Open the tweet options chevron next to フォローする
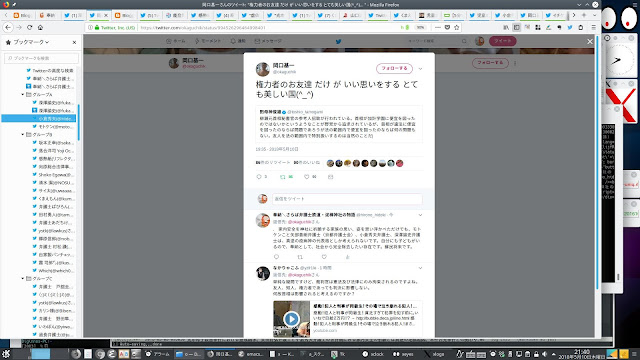This screenshot has width=640, height=360. [420, 69]
